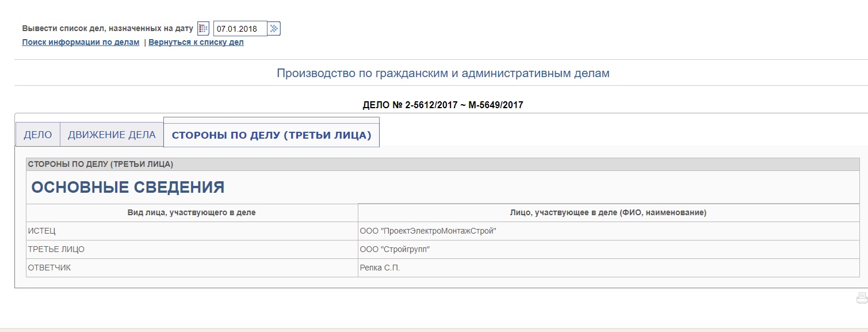Click the 'ОСНОВНЫЕ СВЕДЕНИЯ' heading
Viewport: 868px width, 332px height.
tap(128, 188)
